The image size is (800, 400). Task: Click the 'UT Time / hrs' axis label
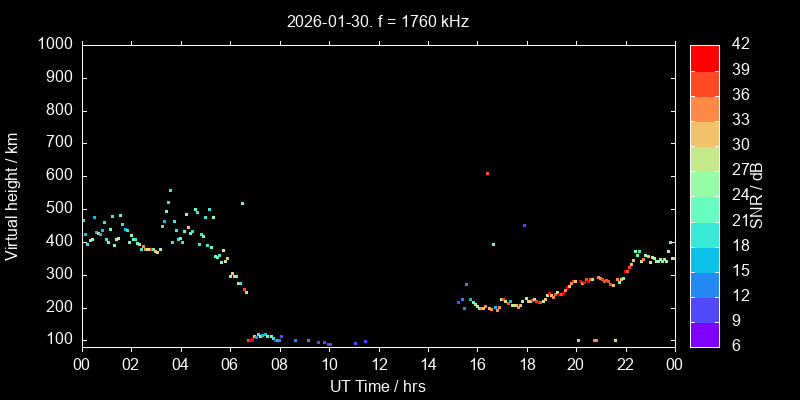point(378,386)
